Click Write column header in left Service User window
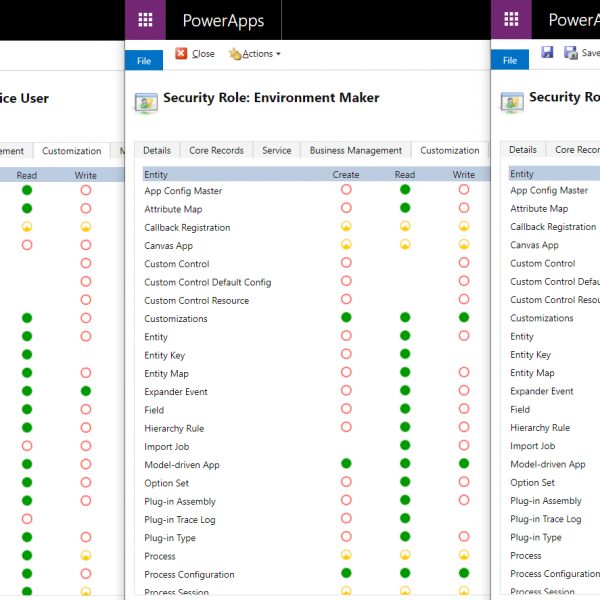600x600 pixels. tap(85, 175)
